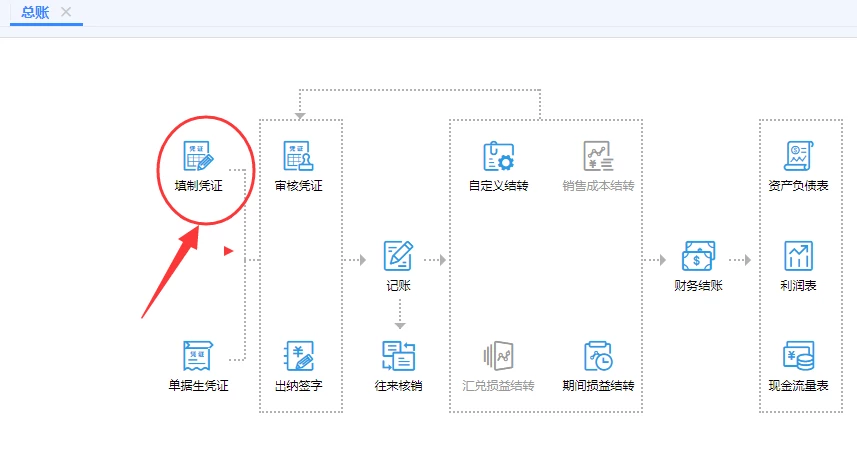Open the 期间损益结转 clipboard icon

click(598, 356)
